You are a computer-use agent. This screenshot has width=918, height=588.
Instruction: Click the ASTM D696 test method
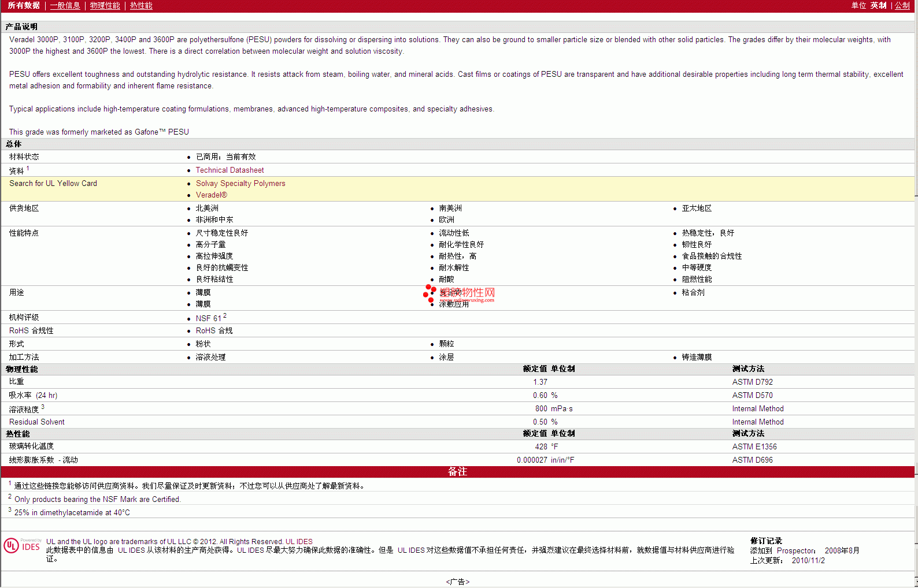(752, 460)
